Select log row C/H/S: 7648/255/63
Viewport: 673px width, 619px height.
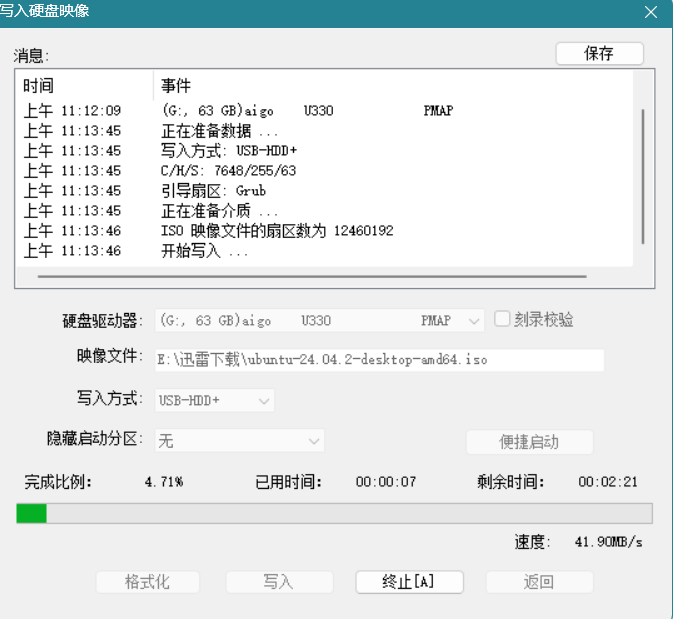point(324,171)
